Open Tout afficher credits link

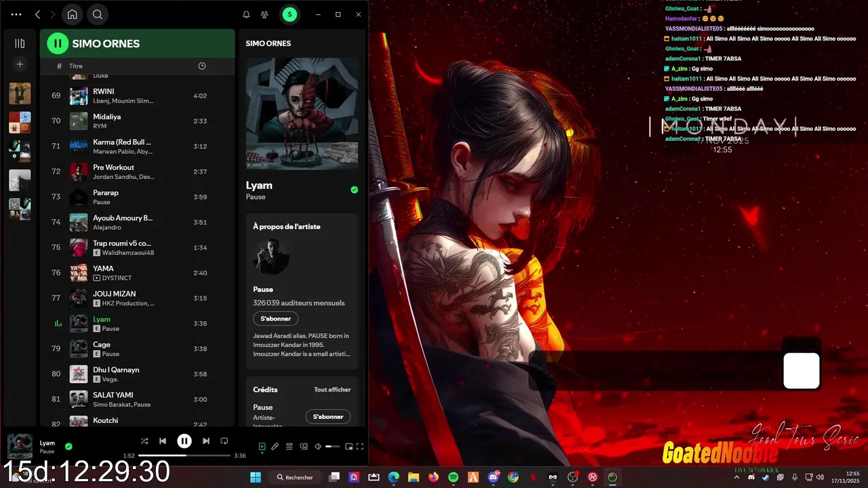332,390
